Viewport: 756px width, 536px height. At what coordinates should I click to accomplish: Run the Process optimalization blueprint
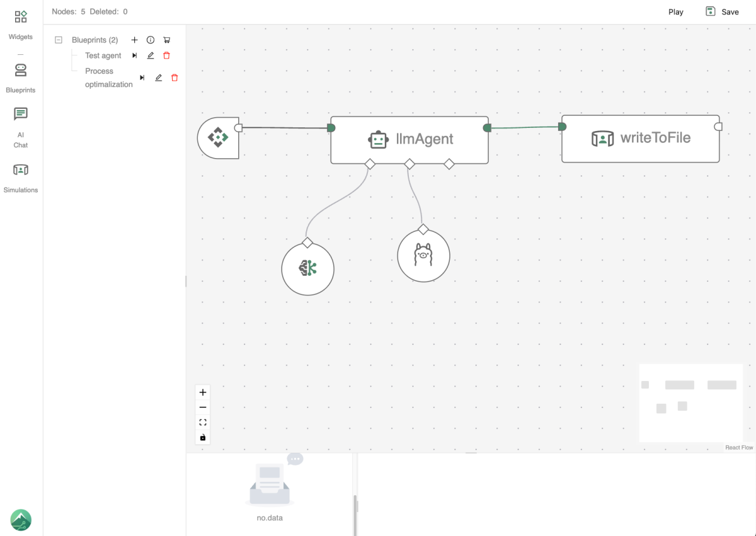pos(142,77)
